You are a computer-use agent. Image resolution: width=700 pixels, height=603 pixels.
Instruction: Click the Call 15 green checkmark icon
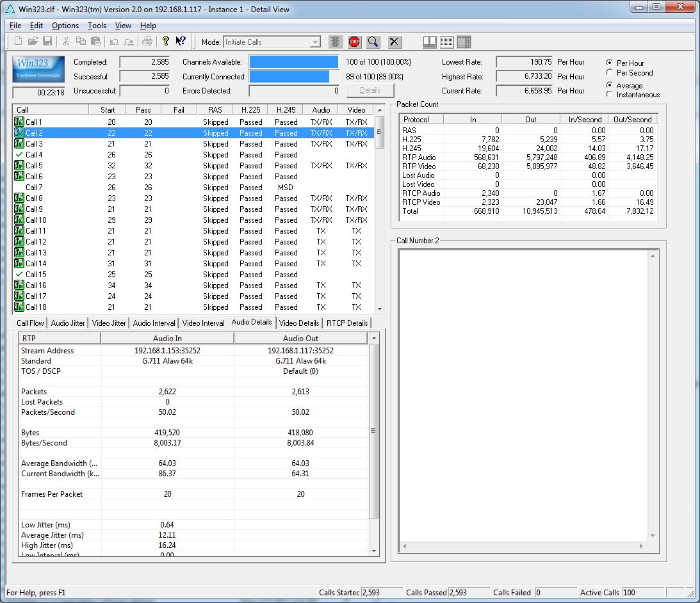click(19, 274)
